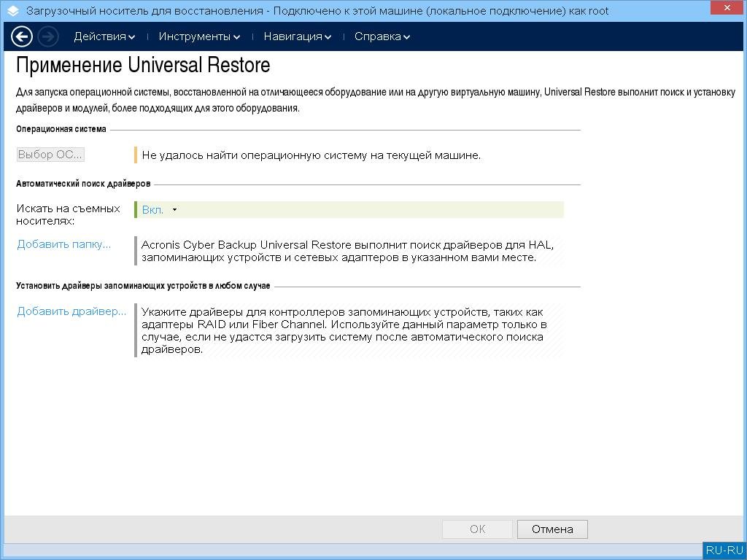Viewport: 747px width, 560px height.
Task: Click the Acronis Cyber Backup Universal Restore description
Action: pyautogui.click(x=347, y=251)
